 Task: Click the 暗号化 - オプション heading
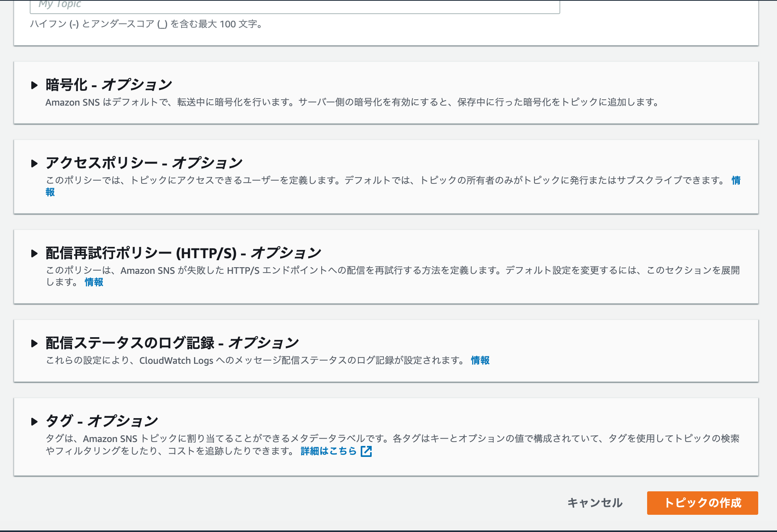[x=109, y=85]
